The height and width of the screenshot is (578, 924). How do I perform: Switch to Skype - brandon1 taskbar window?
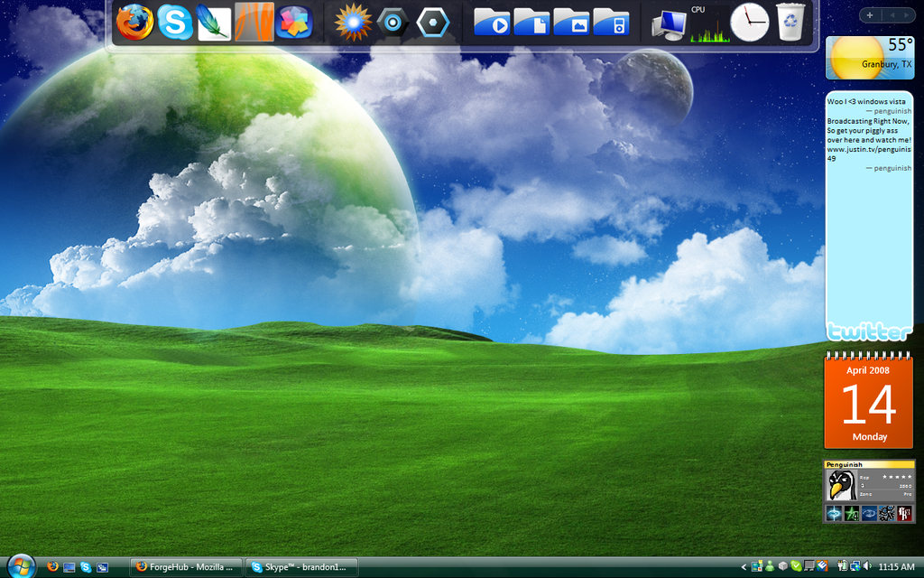coord(301,567)
